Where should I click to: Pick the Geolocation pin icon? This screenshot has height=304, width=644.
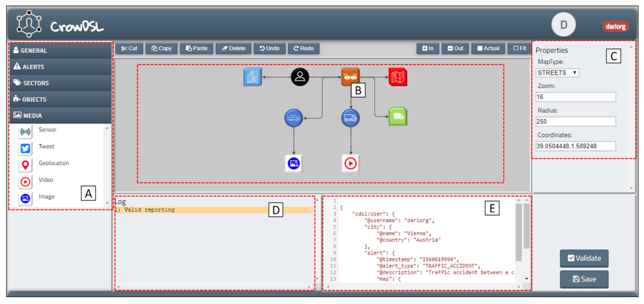(x=25, y=165)
